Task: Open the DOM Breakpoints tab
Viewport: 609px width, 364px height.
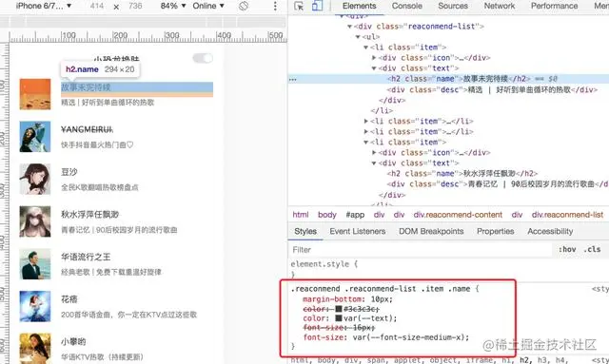Action: 431,231
